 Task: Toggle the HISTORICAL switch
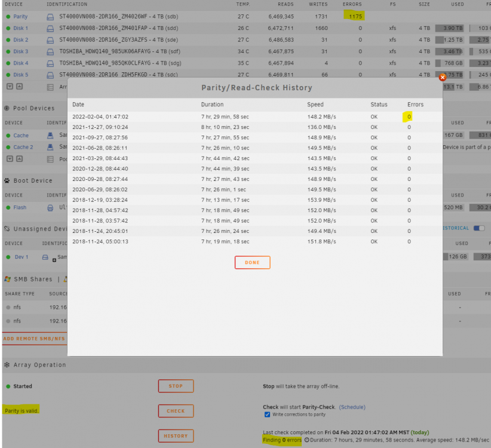pyautogui.click(x=479, y=228)
